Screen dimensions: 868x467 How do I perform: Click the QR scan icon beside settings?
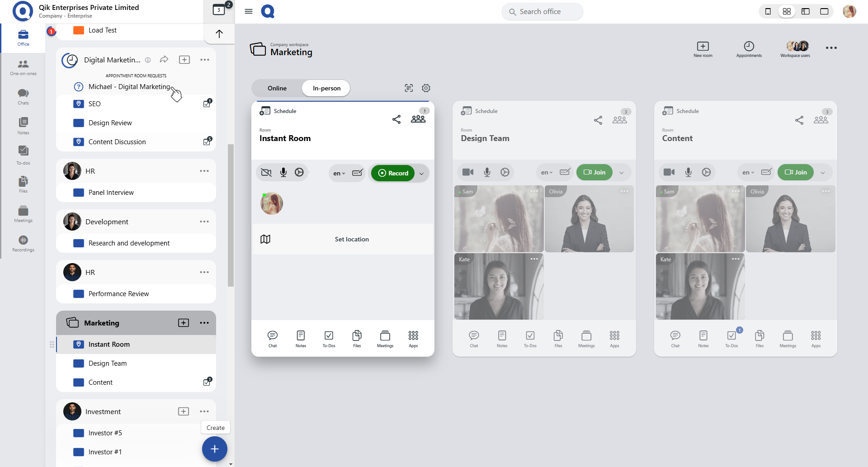(x=409, y=88)
